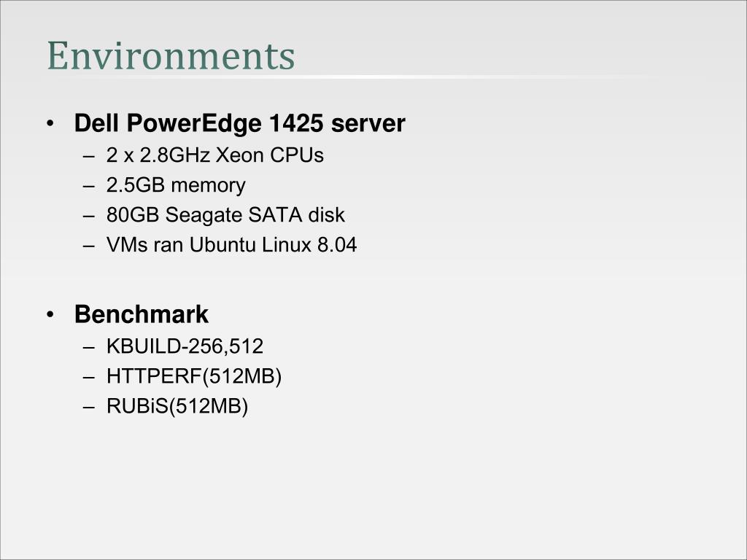Select the KBUILD-256,512 item
Screen dimensions: 747x560
tap(185, 346)
